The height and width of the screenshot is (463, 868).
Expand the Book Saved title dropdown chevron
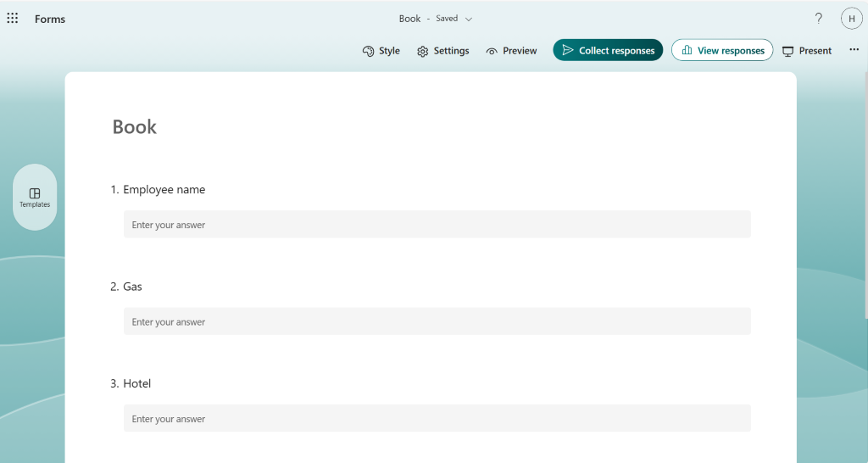468,20
